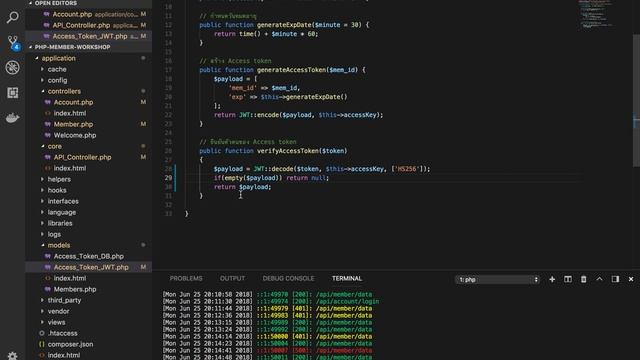
Task: Open composer.json file
Action: [x=89, y=344]
